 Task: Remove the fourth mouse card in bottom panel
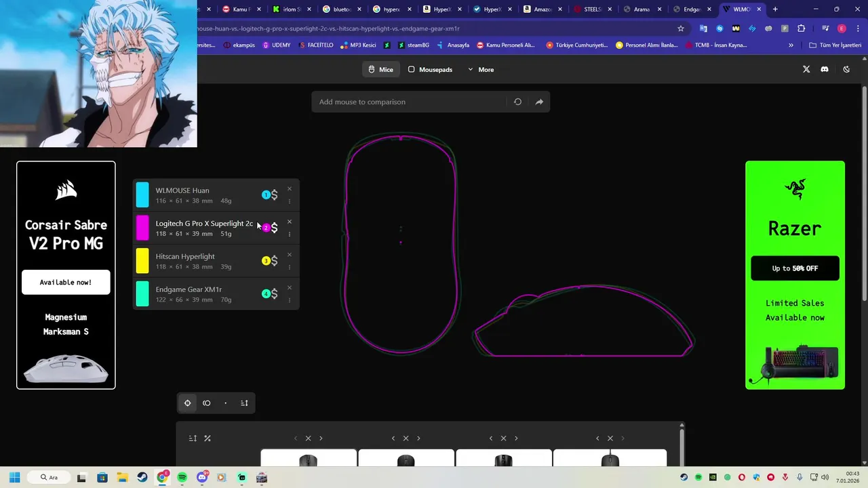[x=610, y=439]
